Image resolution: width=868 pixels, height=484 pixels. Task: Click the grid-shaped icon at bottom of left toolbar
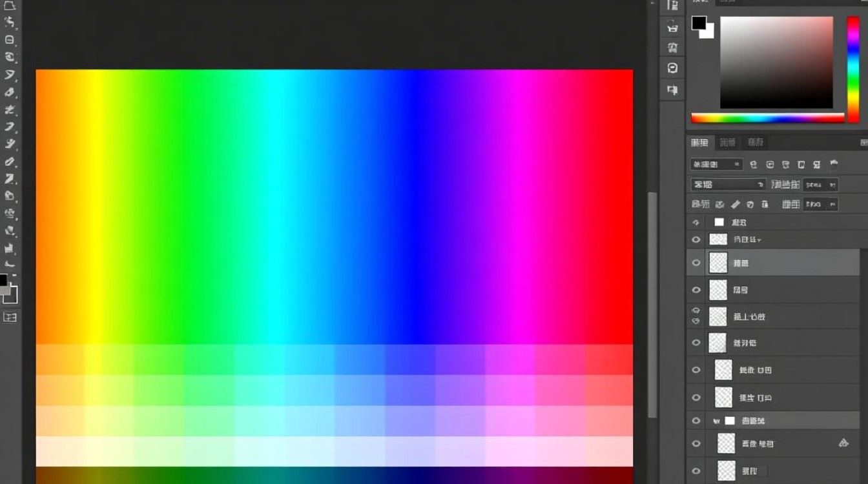10,317
